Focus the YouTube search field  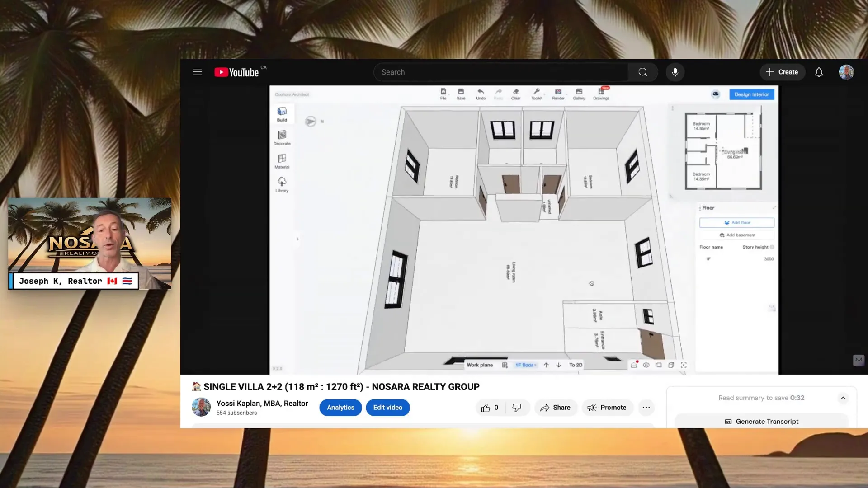(x=500, y=72)
